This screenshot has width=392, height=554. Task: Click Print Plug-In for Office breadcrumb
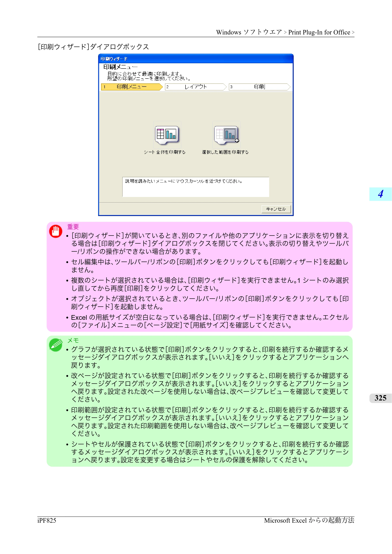319,32
